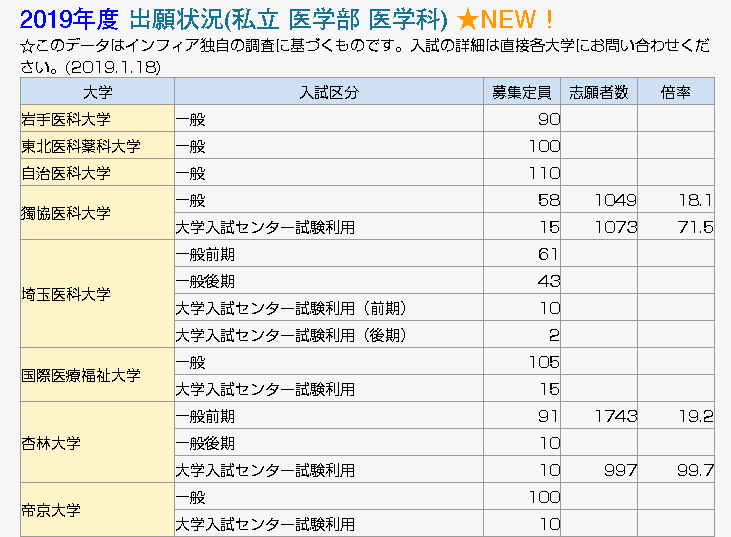Click 一般 in the 国際医療福祉大学 row
Image resolution: width=731 pixels, height=537 pixels.
pos(191,362)
